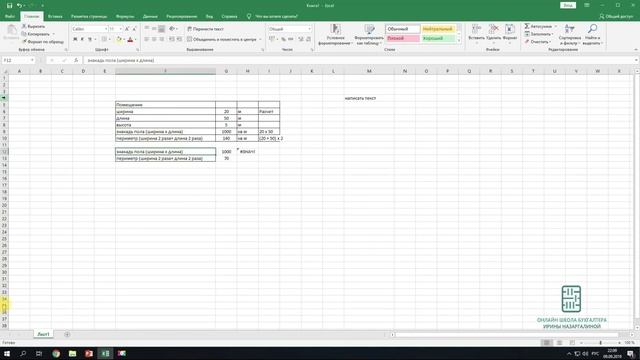Screen dimensions: 640x360
Task: Apply the Нейтральный cell style
Action: pyautogui.click(x=438, y=29)
